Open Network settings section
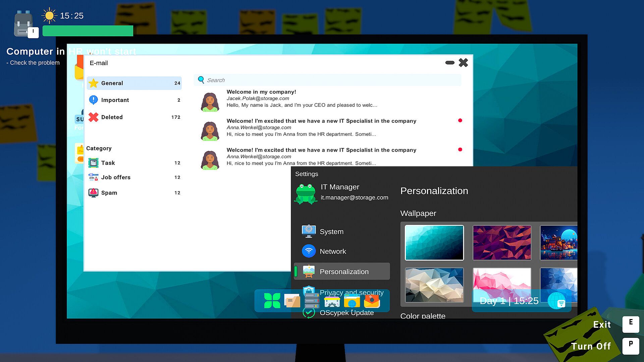Viewport: 644px width, 362px height. (x=342, y=251)
